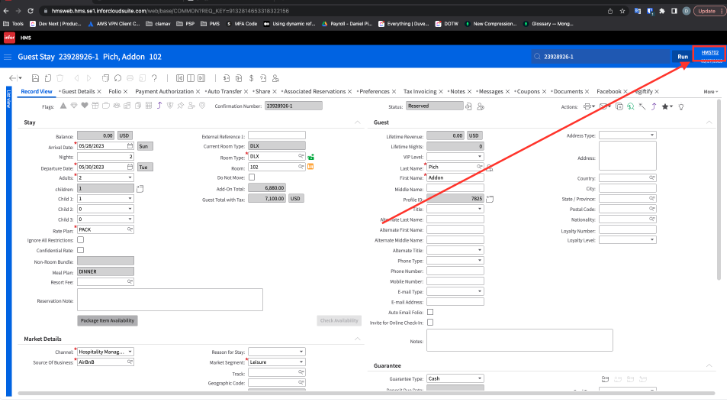Open the More tabs dropdown
This screenshot has width=727, height=400.
click(711, 92)
